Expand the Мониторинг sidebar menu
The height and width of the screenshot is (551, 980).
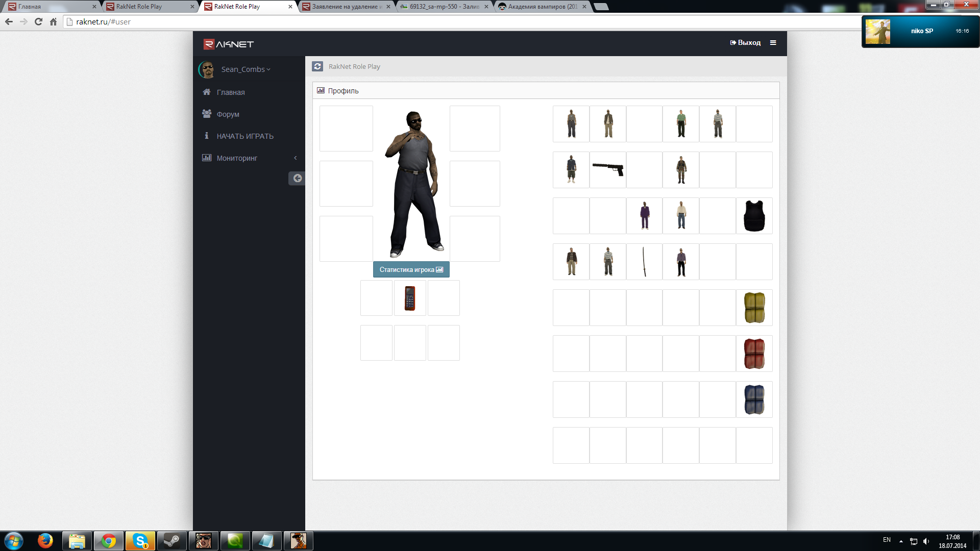click(249, 158)
